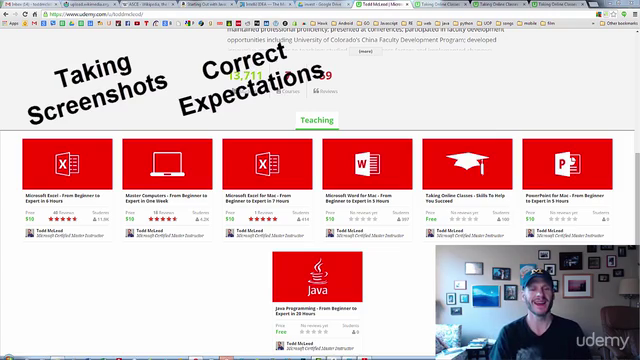640x360 pixels.
Task: Open the graduation cap course thumbnail
Action: tap(467, 164)
